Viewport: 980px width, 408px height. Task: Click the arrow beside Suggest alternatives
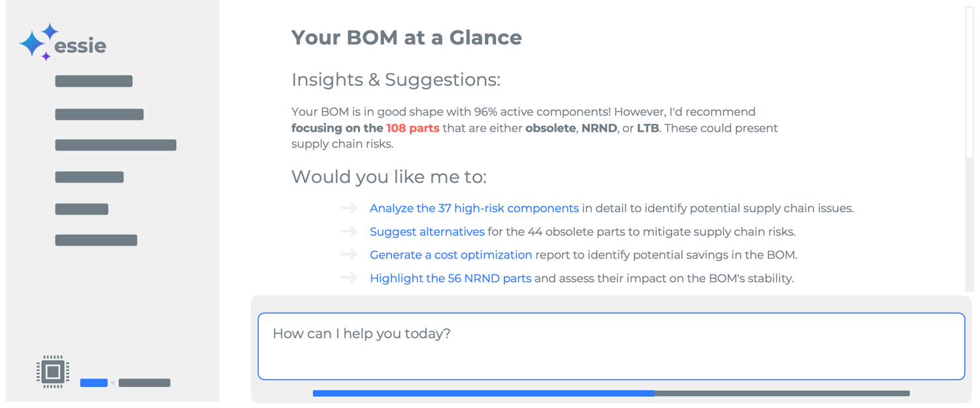click(x=349, y=231)
